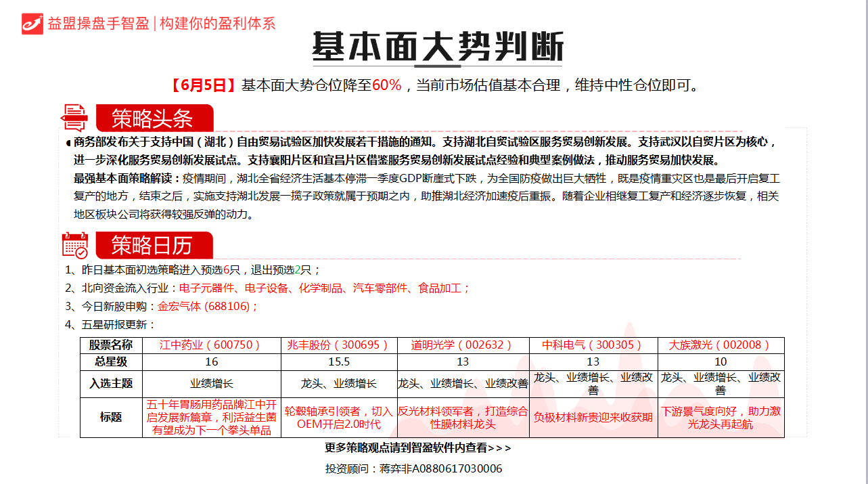Click the red 益盟操盘手 logo icon
Image resolution: width=868 pixels, height=484 pixels.
point(32,23)
